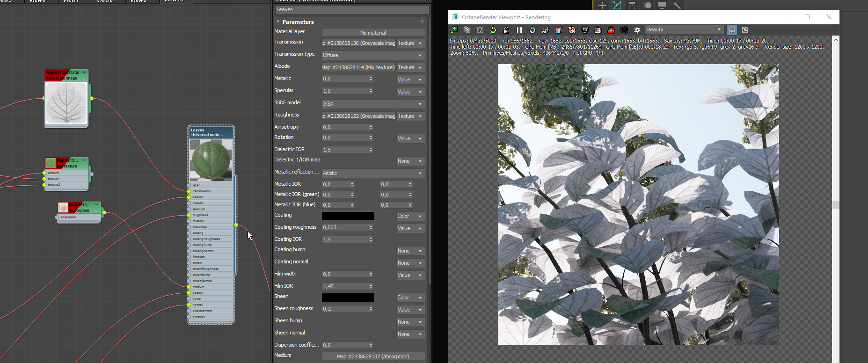Pause the Octane render

point(519,30)
